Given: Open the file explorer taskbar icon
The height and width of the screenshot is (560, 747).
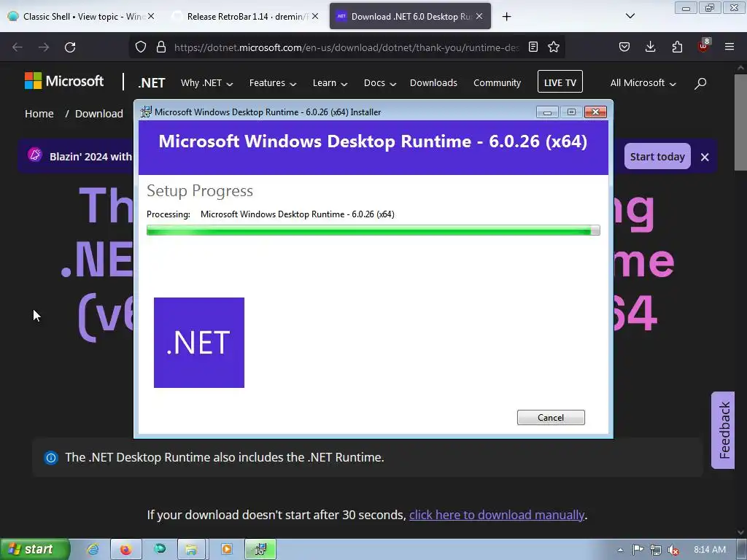Looking at the screenshot, I should click(191, 550).
